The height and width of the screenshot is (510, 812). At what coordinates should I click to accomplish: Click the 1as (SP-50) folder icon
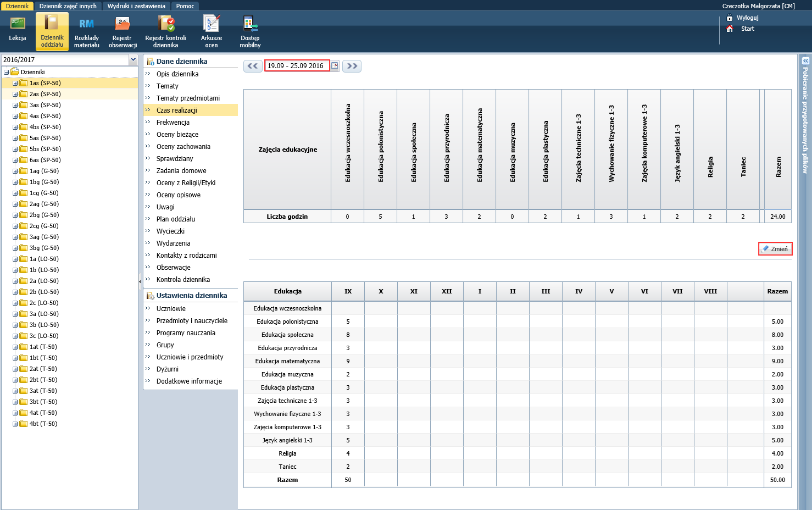pyautogui.click(x=24, y=83)
